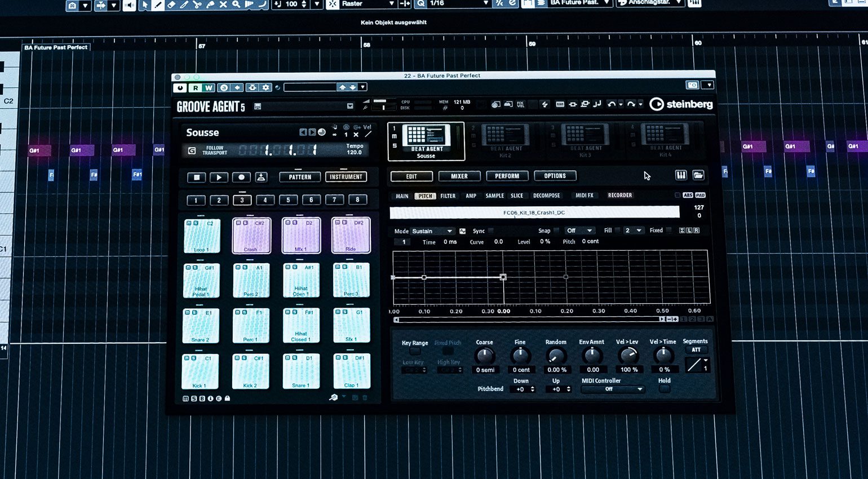Viewport: 868px width, 479px height.
Task: Toggle the Hold button
Action: tap(665, 389)
